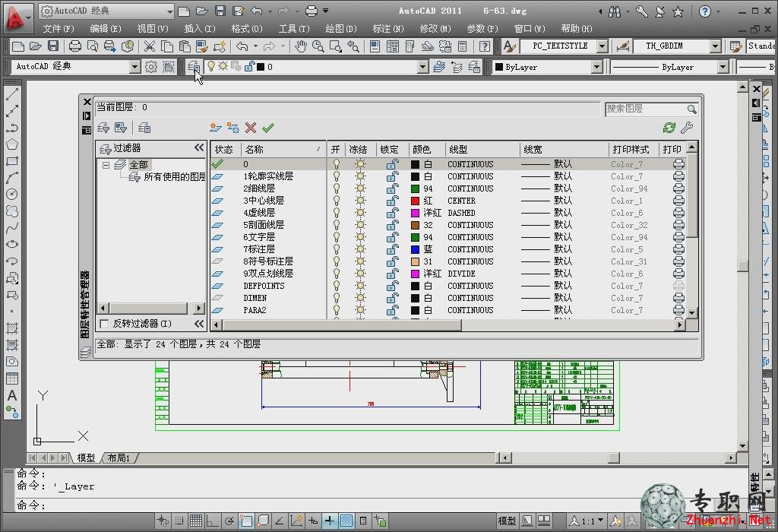Screen dimensions: 778x532
Task: Click the Plot printer icon in standard toolbar
Action: point(75,46)
